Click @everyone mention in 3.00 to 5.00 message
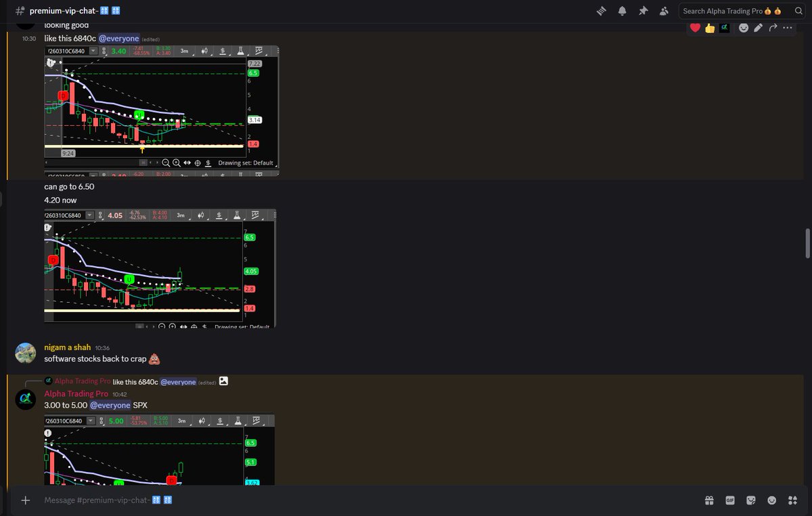Screen dimensions: 812x516 click(x=110, y=405)
